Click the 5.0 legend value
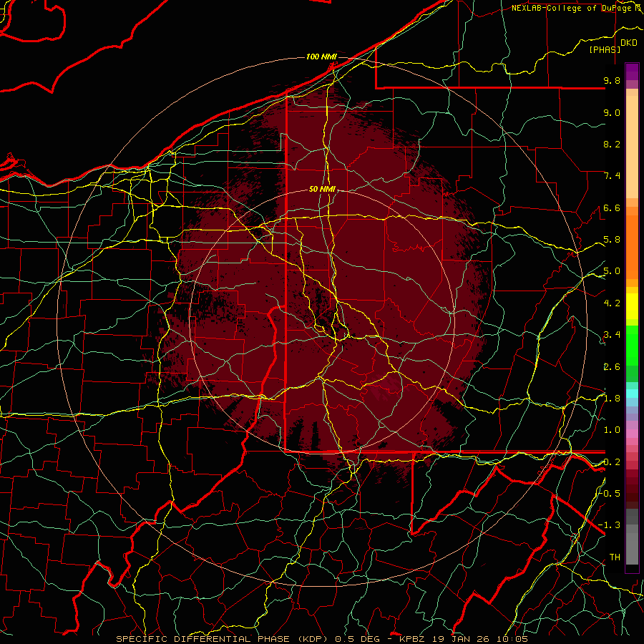The width and height of the screenshot is (644, 644). 612,271
